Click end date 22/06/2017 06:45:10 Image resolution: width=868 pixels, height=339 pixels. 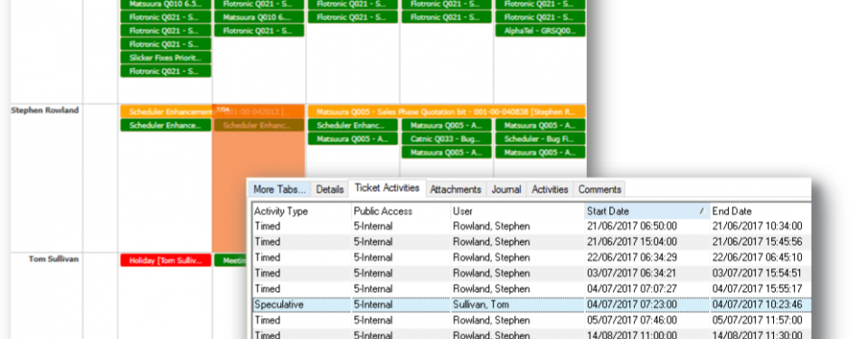[x=757, y=258]
